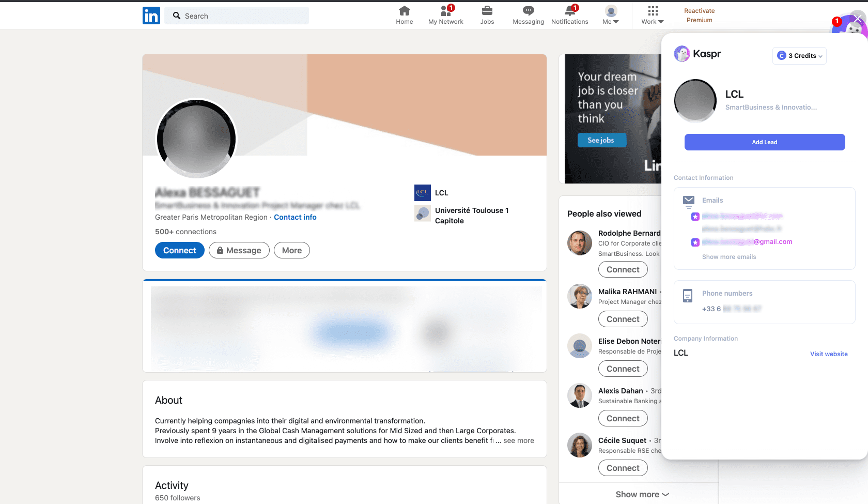Click Cécile Suquet's profile photo

tap(580, 445)
